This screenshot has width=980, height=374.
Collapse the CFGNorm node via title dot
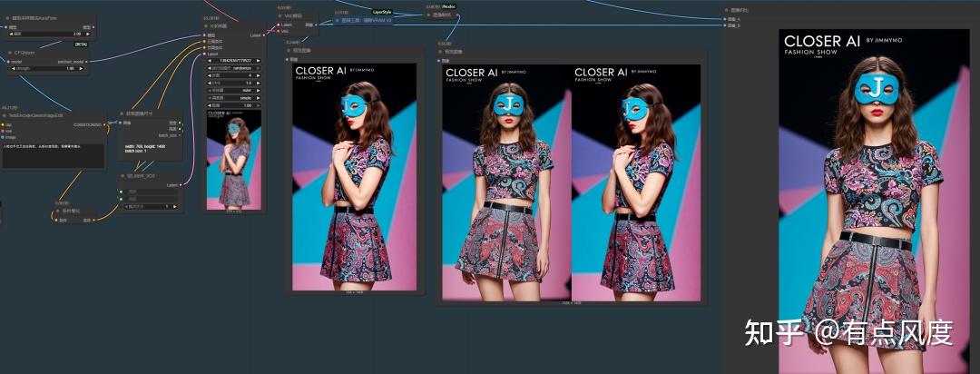click(x=9, y=54)
